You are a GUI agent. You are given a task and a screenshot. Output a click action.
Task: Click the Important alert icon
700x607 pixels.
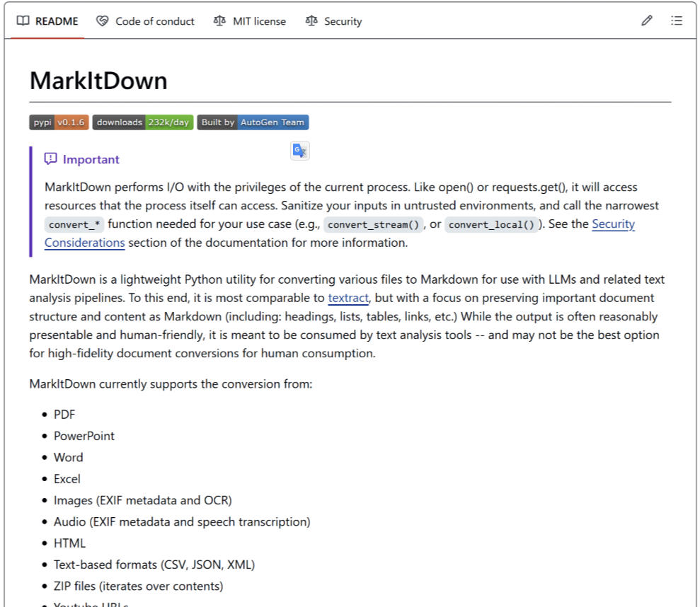[x=50, y=159]
